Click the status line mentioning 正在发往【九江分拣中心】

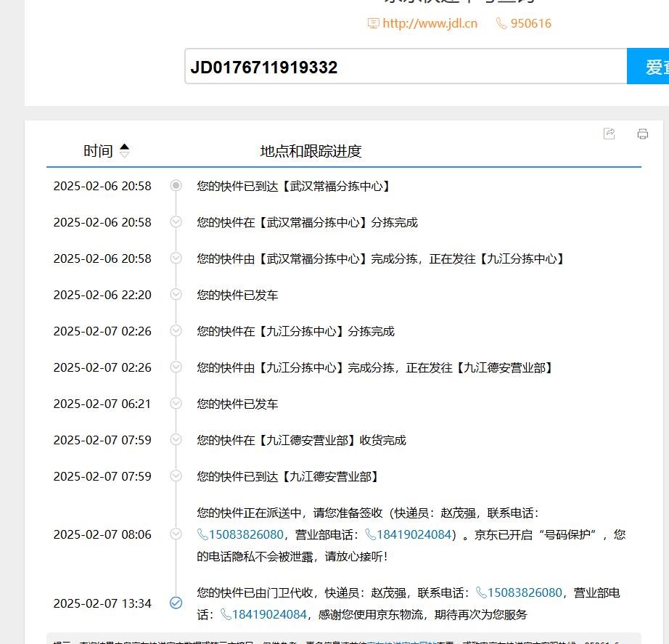click(x=381, y=258)
